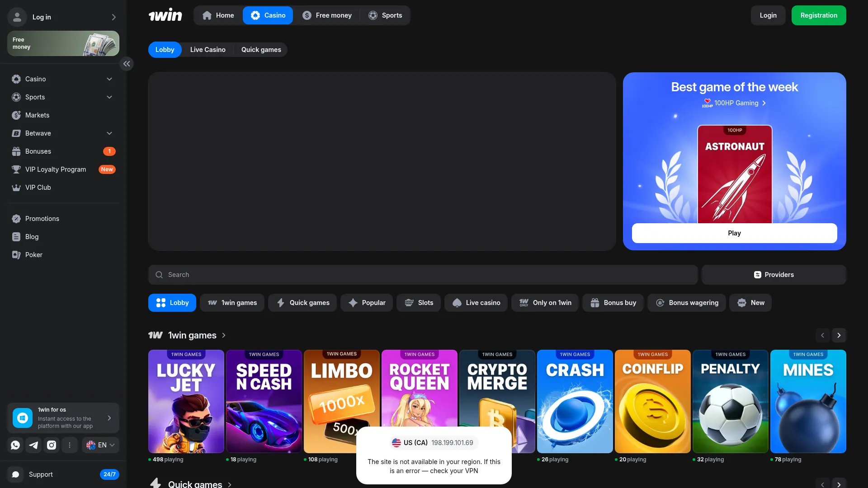
Task: Click the Blog icon in sidebar
Action: coord(16,237)
